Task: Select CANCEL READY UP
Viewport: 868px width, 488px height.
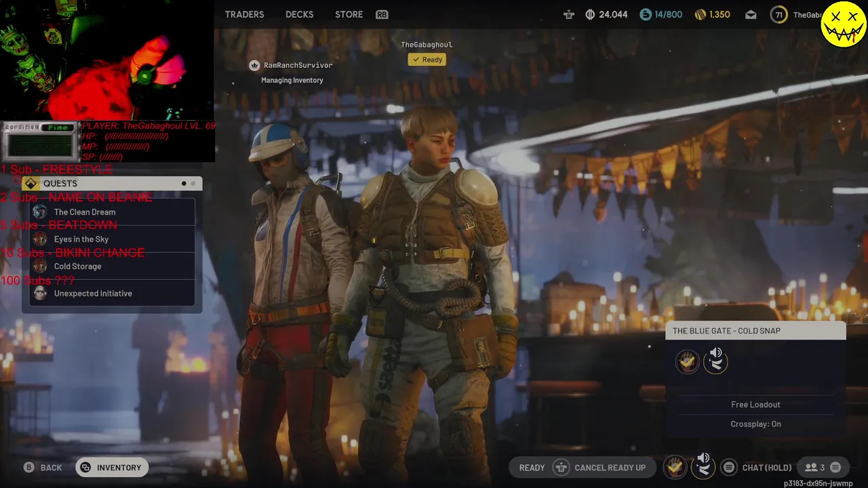Action: point(610,468)
